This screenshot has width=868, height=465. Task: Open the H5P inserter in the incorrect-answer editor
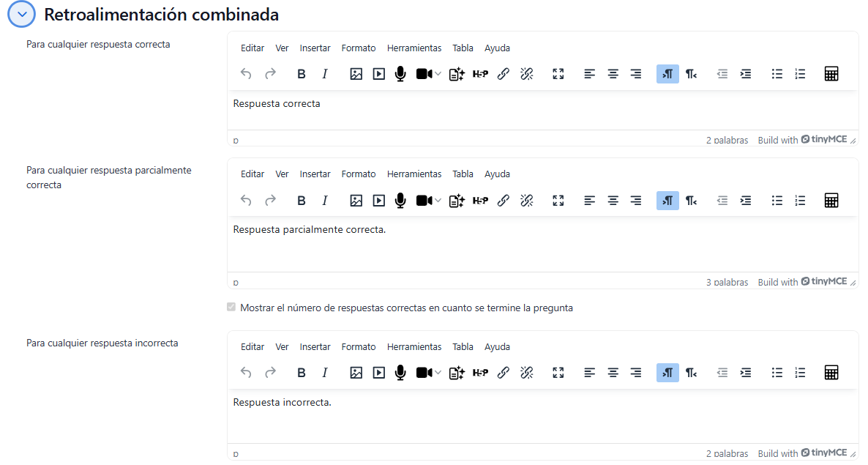click(x=480, y=373)
